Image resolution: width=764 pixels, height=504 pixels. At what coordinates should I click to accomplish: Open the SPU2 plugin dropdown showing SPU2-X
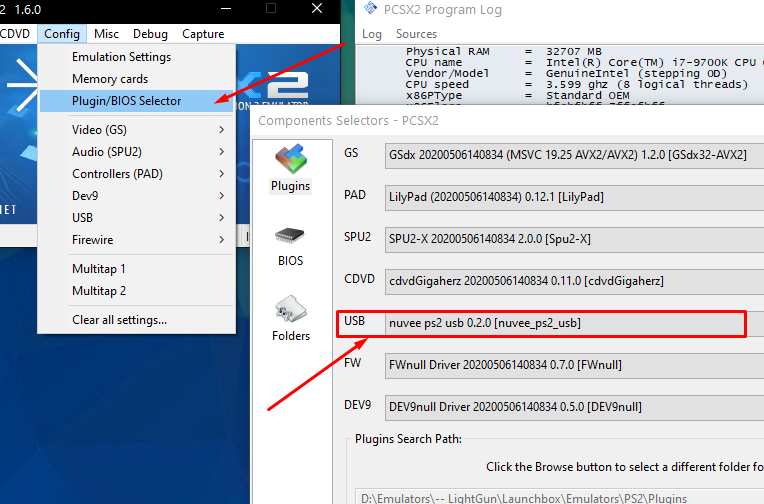pos(574,239)
